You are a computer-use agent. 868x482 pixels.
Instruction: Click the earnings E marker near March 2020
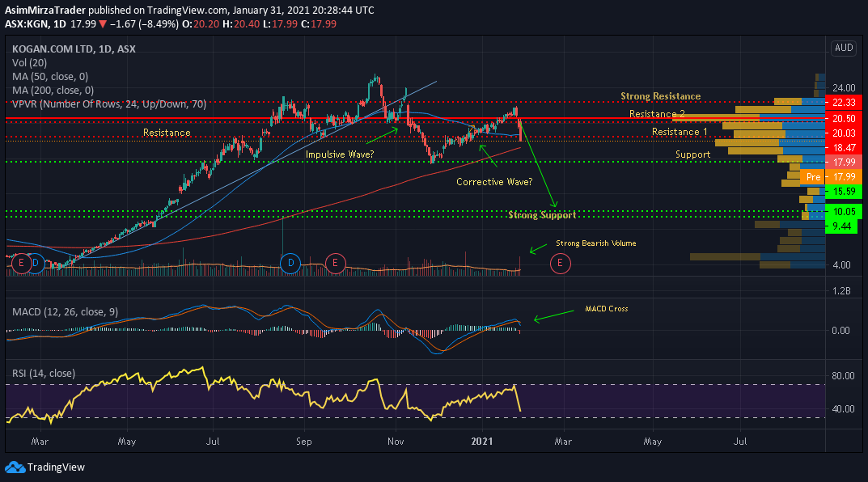point(21,263)
